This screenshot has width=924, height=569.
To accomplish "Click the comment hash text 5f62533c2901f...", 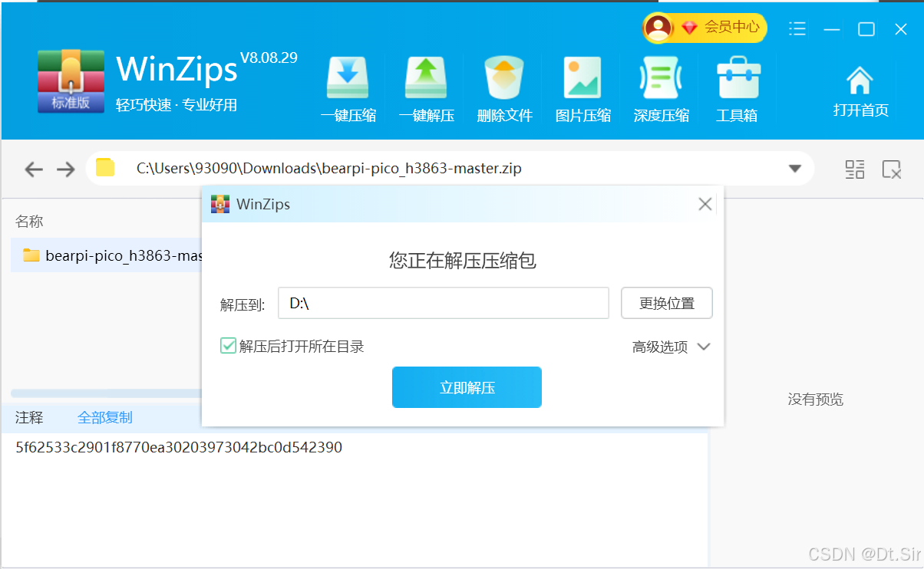I will point(179,447).
